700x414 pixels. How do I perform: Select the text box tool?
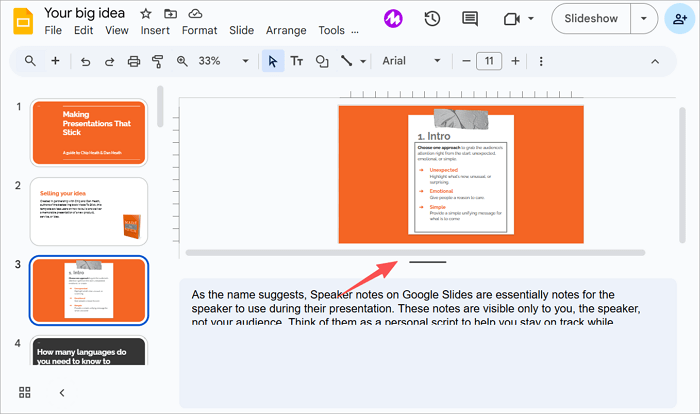(x=297, y=61)
